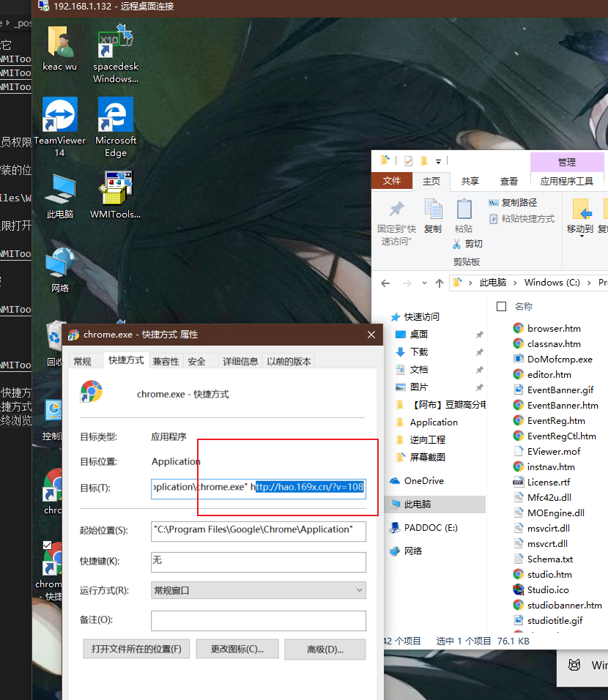Expand 移动到 dropdown arrow
Image resolution: width=608 pixels, height=700 pixels.
click(582, 237)
